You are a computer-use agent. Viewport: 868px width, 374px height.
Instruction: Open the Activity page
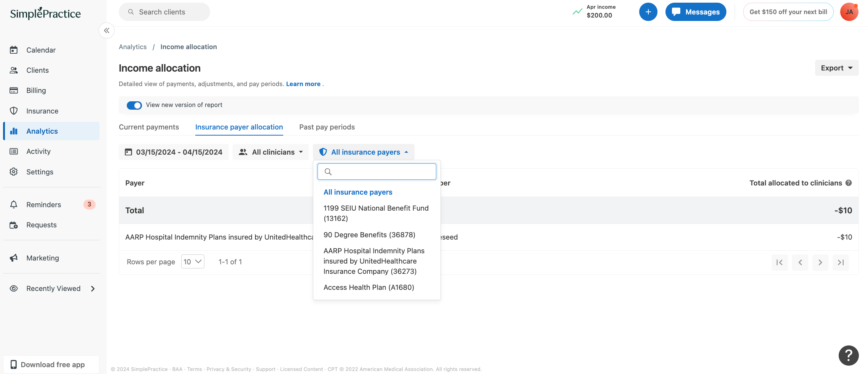[38, 151]
